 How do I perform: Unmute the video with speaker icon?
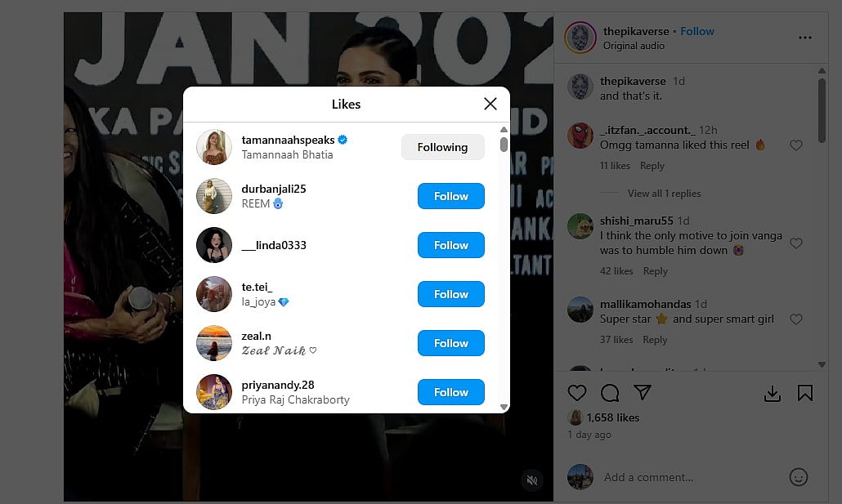[x=532, y=480]
